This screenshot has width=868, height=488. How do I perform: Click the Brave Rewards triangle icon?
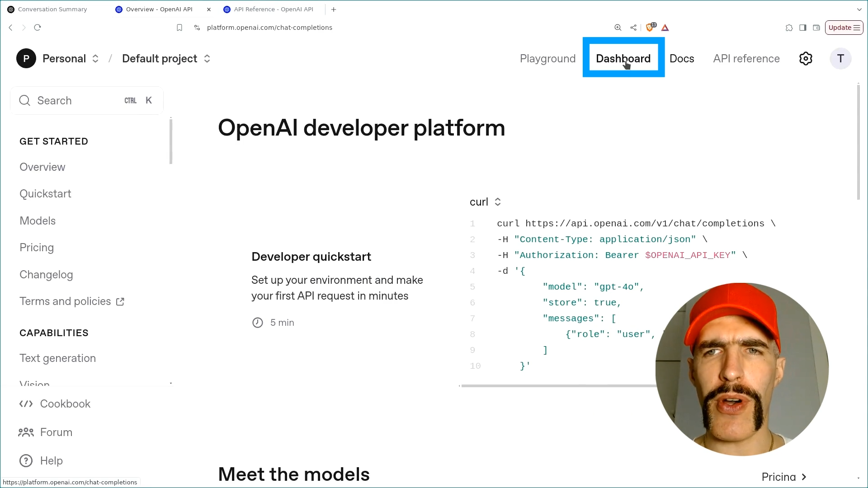pos(665,28)
